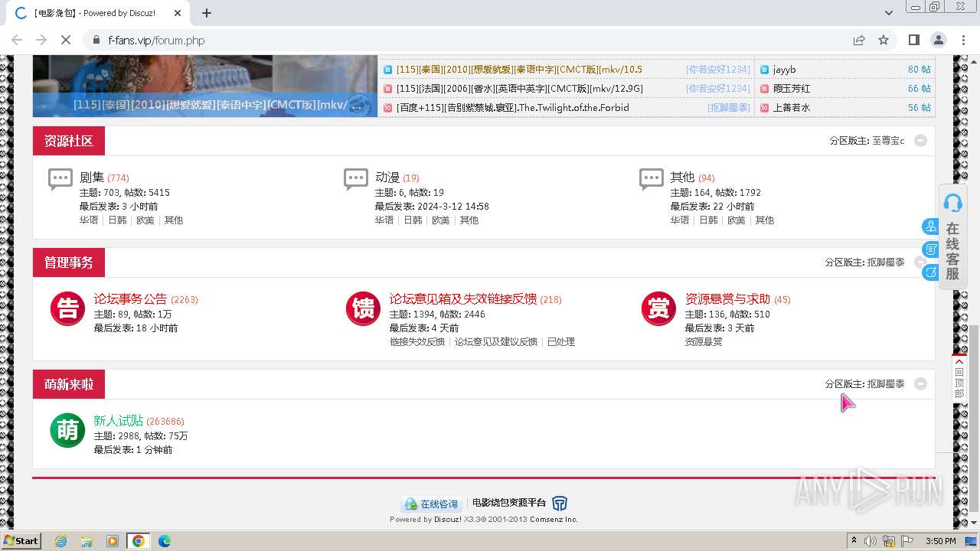Click the shield icon in the footer
980x551 pixels.
[560, 504]
